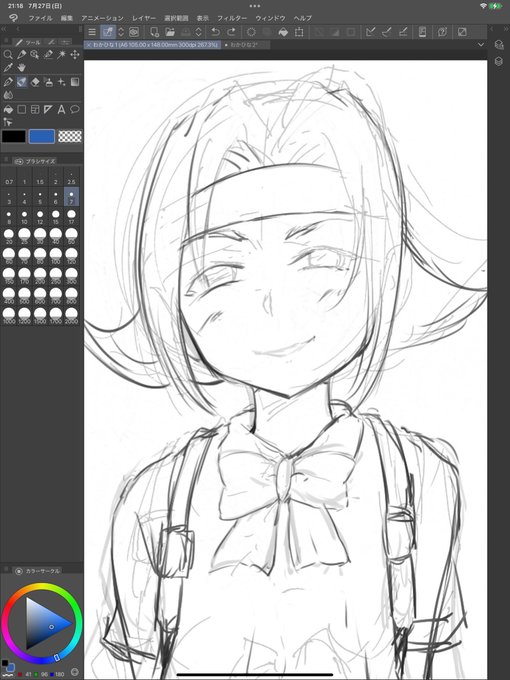Select the Text tool

click(x=62, y=109)
